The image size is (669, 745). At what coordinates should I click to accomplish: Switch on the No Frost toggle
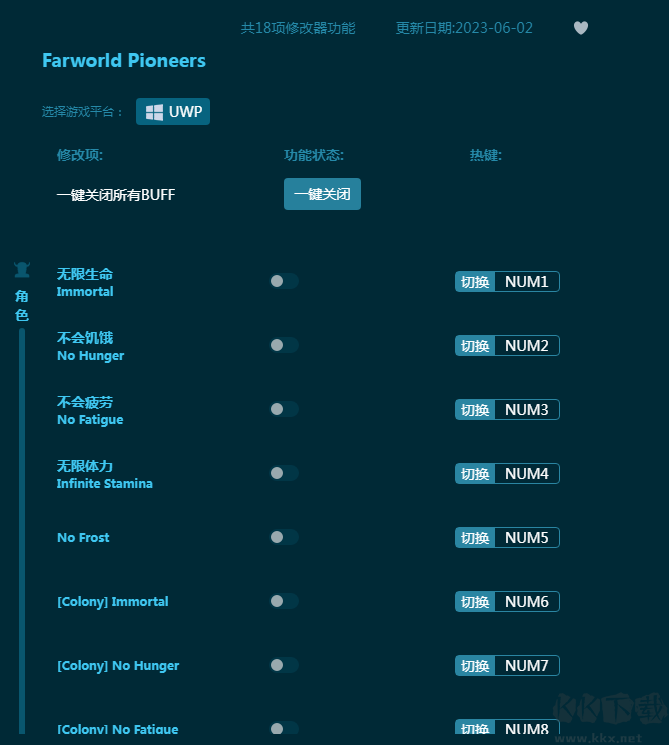pyautogui.click(x=284, y=537)
